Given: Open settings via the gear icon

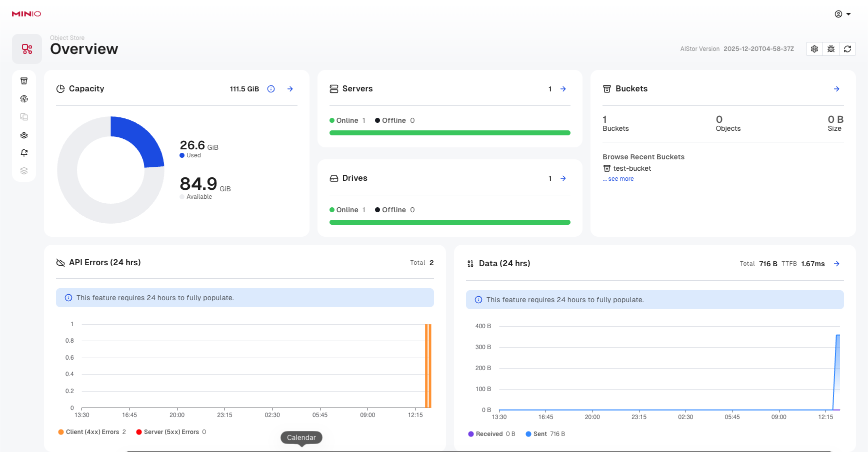Looking at the screenshot, I should 814,49.
